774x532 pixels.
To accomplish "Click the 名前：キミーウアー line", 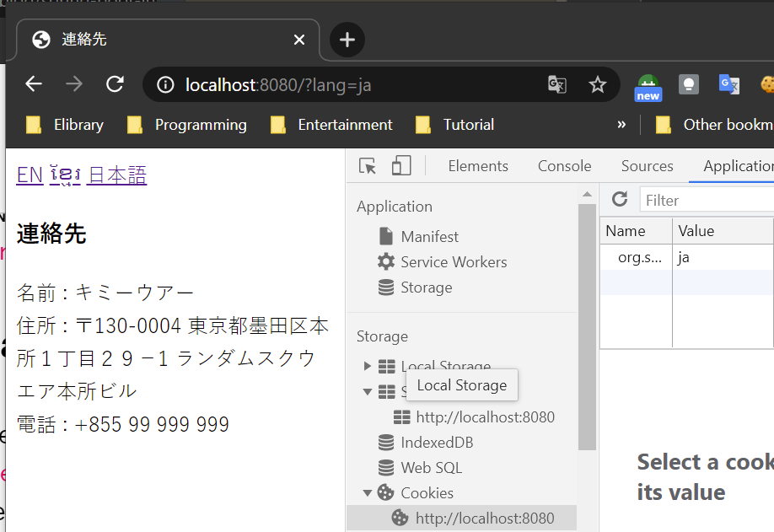I will [105, 293].
